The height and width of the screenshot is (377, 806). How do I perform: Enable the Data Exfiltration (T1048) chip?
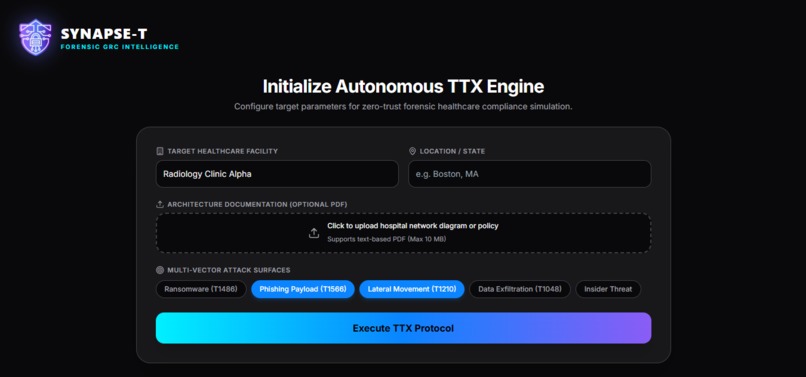point(520,289)
